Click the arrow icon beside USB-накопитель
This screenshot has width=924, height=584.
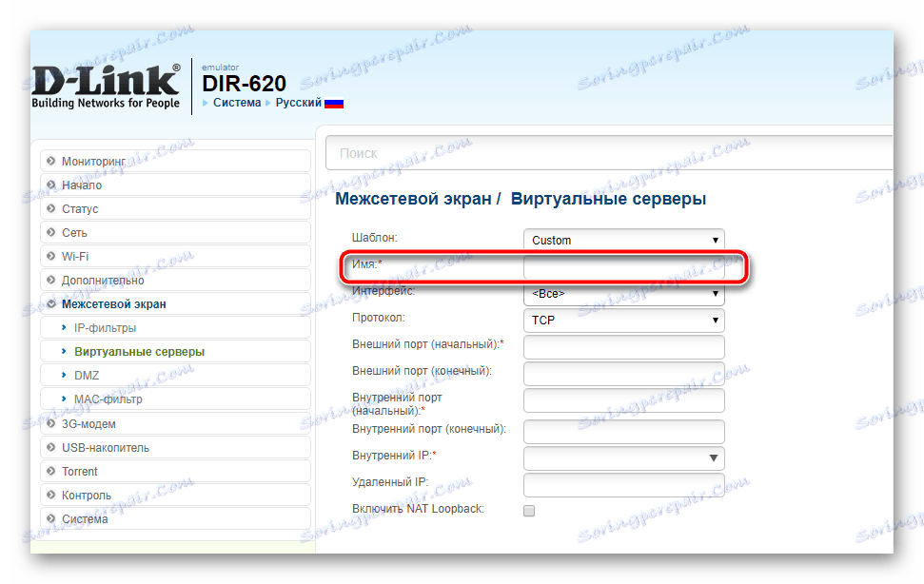pyautogui.click(x=49, y=447)
